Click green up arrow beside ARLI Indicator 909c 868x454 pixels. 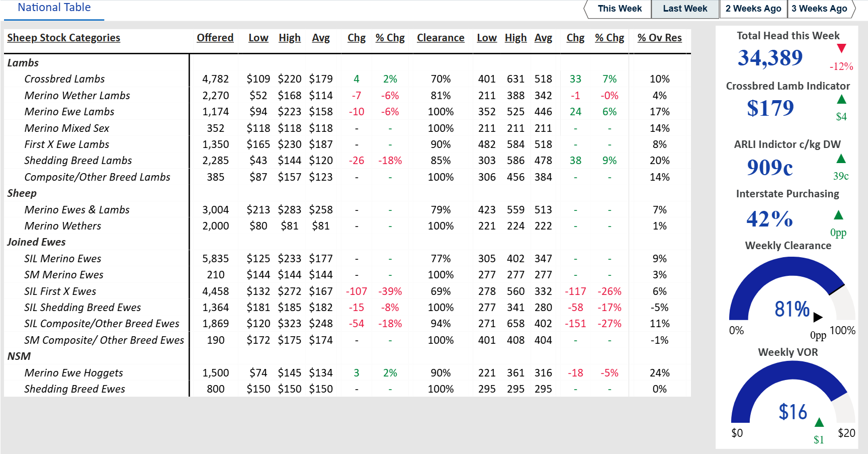[841, 159]
